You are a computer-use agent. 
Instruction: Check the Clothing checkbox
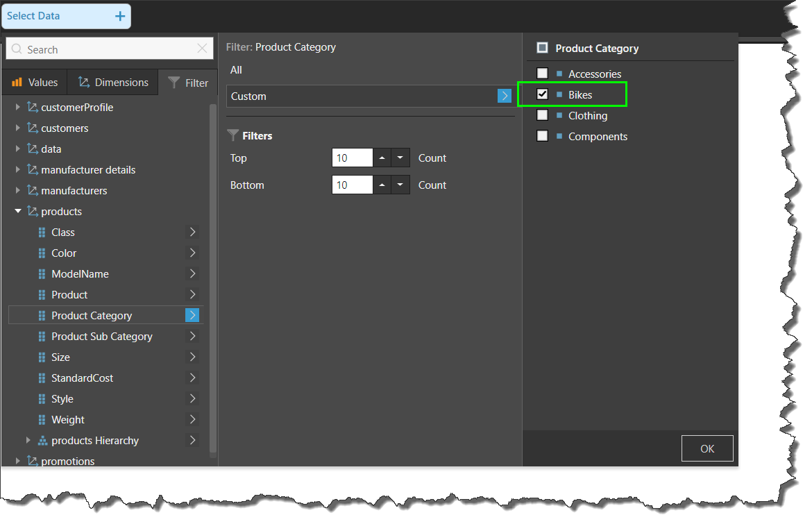[x=542, y=115]
